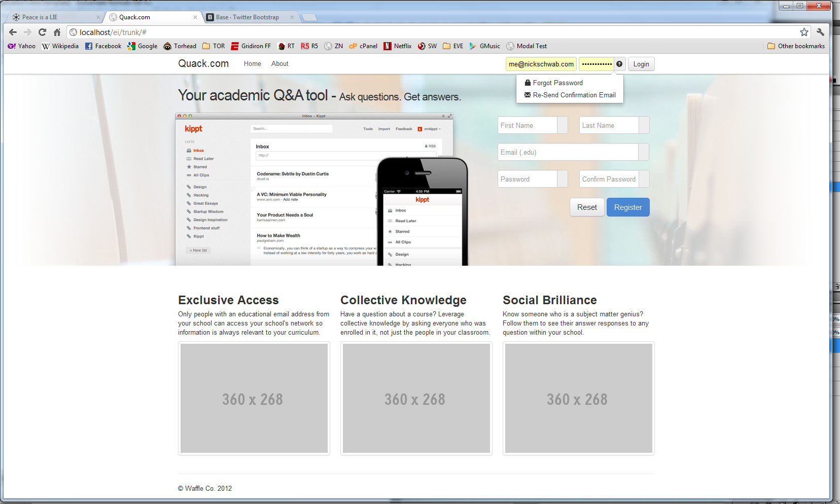The width and height of the screenshot is (840, 504).
Task: Switch to the Base Twitter Bootstrap tab
Action: click(x=247, y=17)
